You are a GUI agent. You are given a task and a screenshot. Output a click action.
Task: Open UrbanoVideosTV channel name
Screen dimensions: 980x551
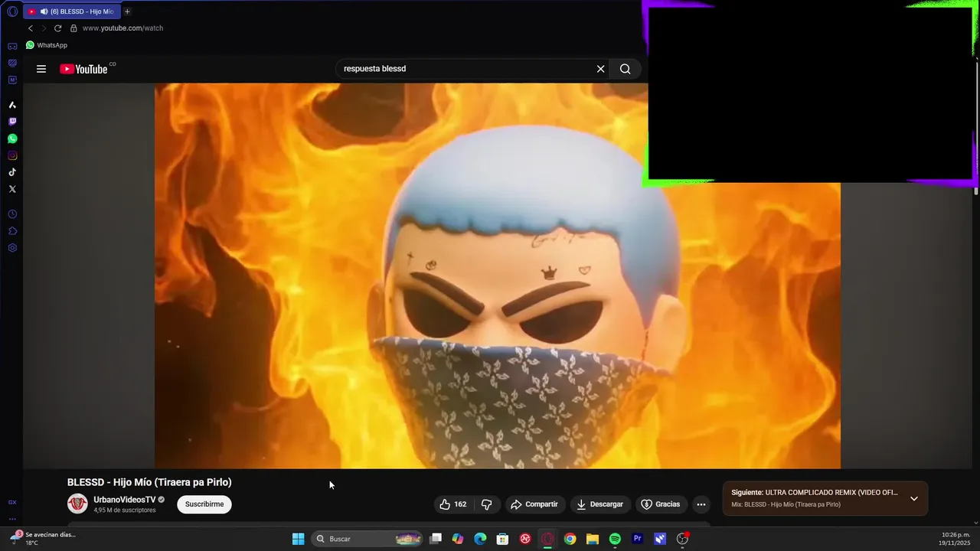pyautogui.click(x=124, y=500)
